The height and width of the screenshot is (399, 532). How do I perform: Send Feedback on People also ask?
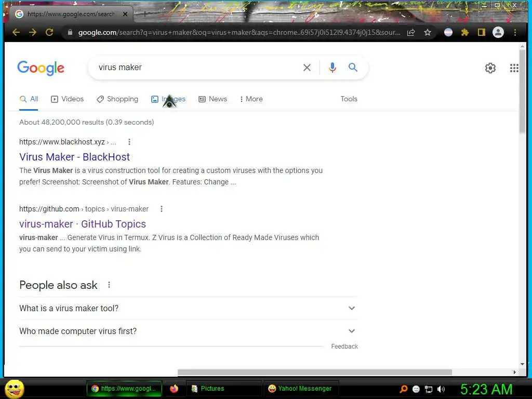tap(344, 347)
